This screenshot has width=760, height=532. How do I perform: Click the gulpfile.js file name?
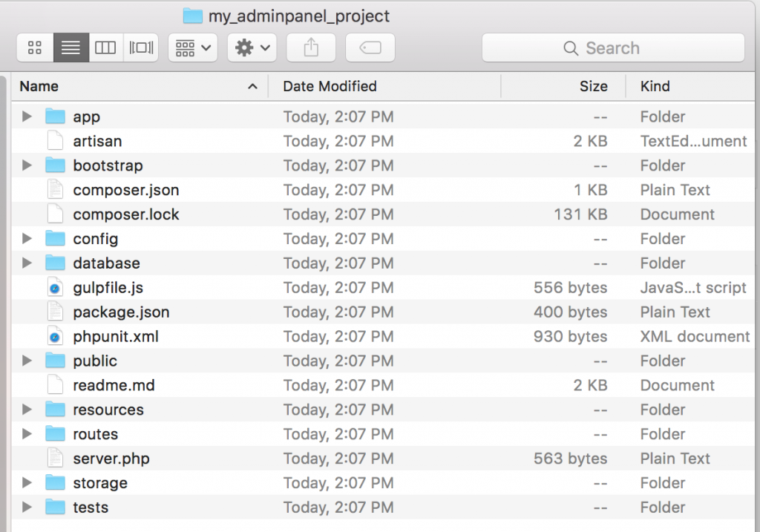tap(108, 287)
